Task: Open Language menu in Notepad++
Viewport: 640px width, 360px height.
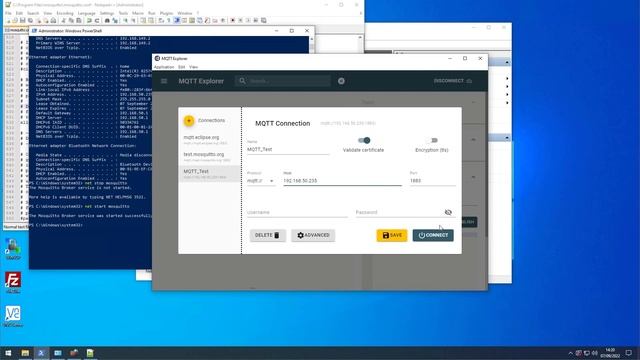Action: click(x=87, y=13)
